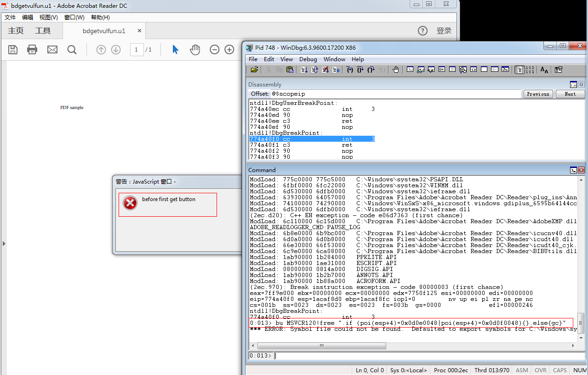Click the Paste icon in WinDbg toolbar
This screenshot has height=375, width=588.
pyautogui.click(x=290, y=69)
